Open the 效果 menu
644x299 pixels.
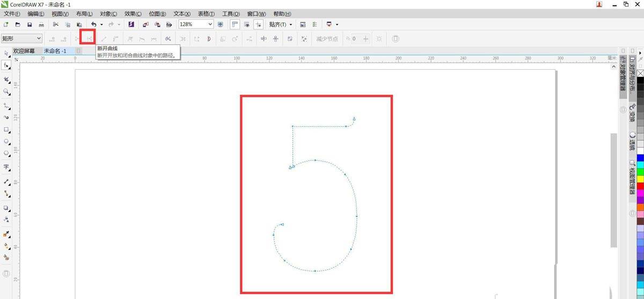coord(133,14)
